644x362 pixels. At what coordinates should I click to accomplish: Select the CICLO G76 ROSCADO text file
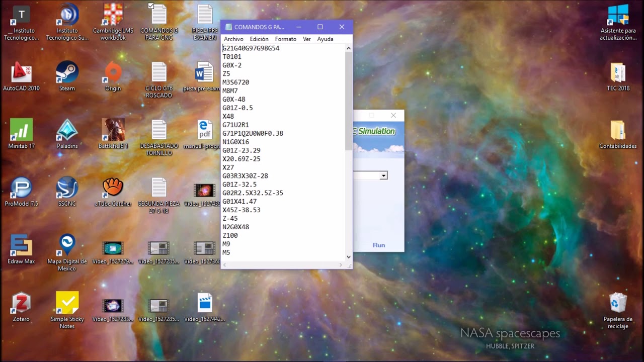tap(159, 80)
